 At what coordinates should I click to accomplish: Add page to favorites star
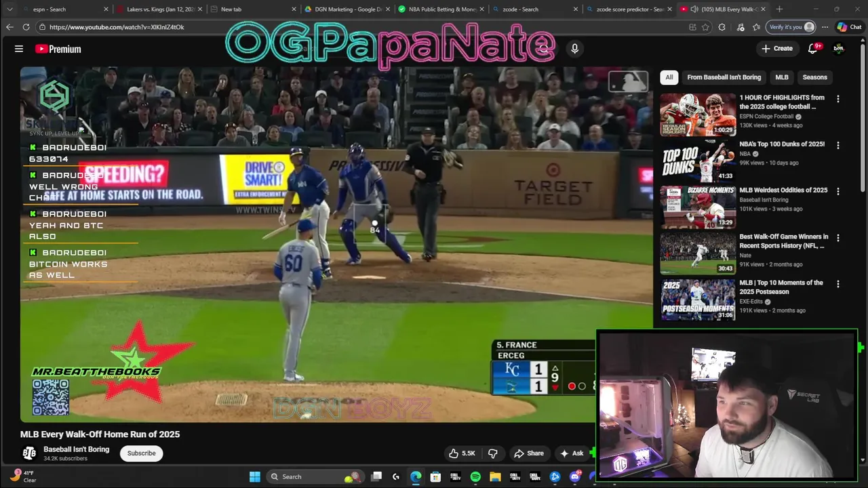click(706, 27)
